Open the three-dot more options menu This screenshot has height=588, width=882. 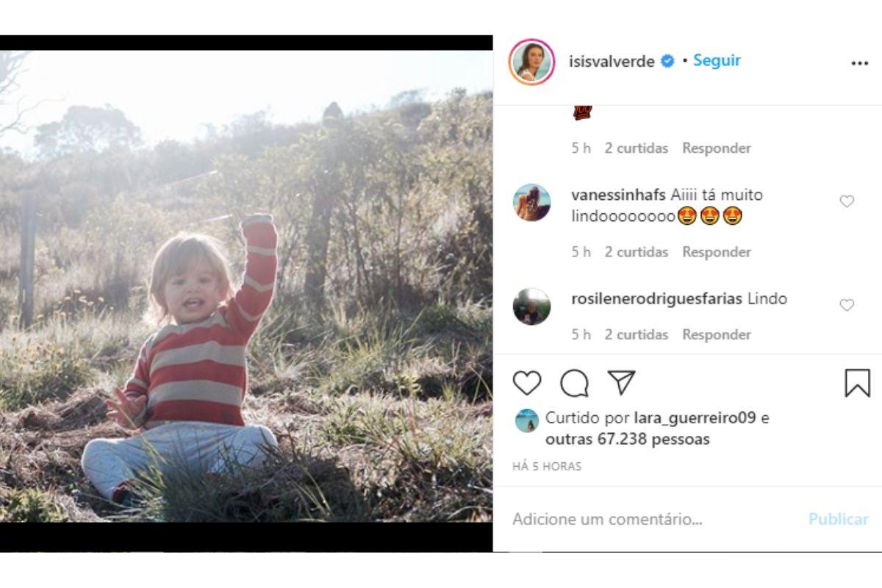(859, 63)
